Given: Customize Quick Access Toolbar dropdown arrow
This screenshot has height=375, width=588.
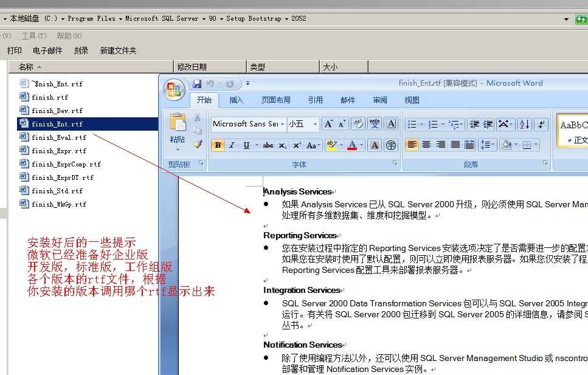Looking at the screenshot, I should click(247, 84).
